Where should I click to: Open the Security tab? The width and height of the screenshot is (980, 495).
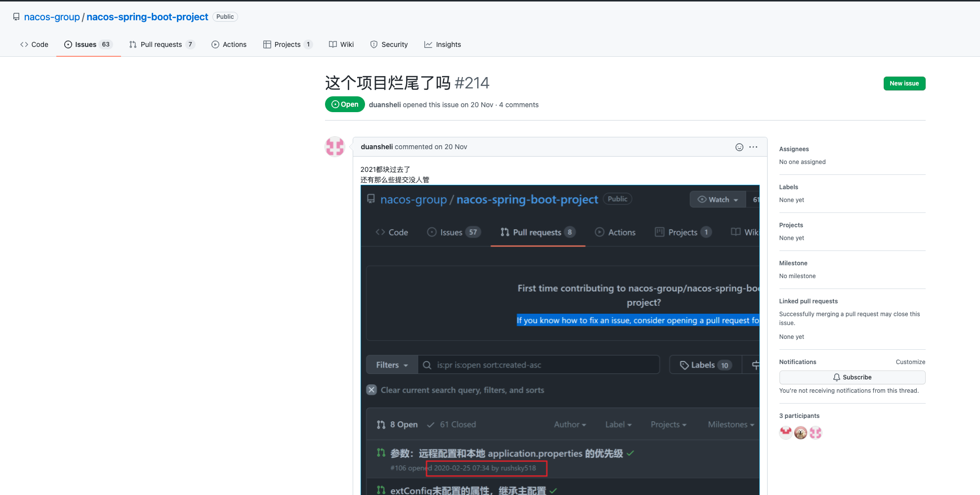coord(389,44)
